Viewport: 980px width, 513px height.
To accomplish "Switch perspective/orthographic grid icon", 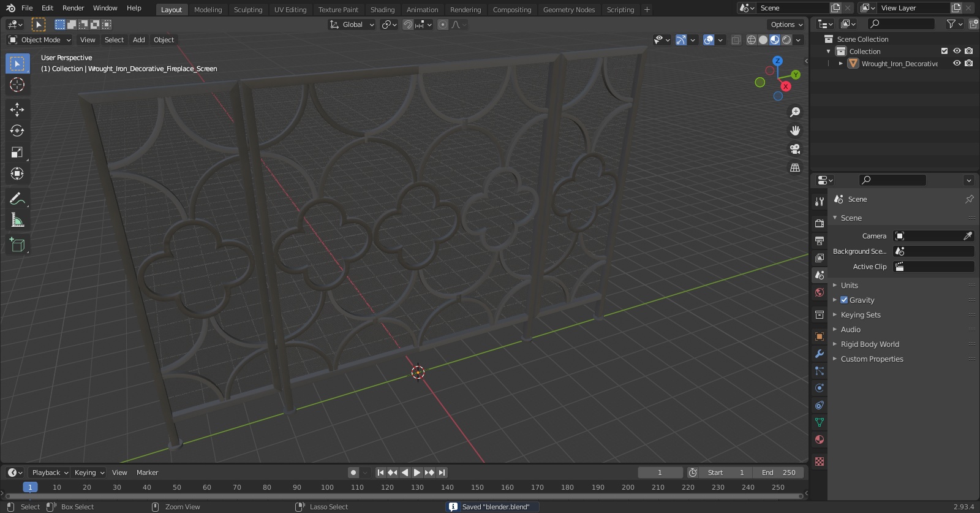I will point(795,167).
